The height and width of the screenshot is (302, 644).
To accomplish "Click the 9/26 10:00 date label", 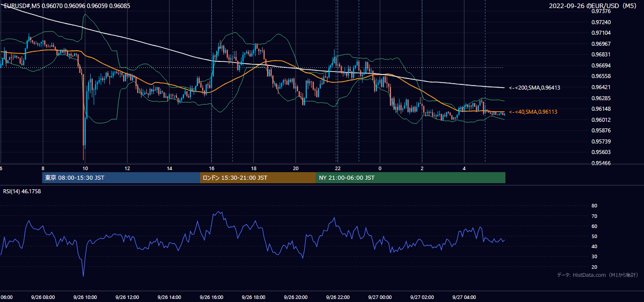I will coord(85,297).
